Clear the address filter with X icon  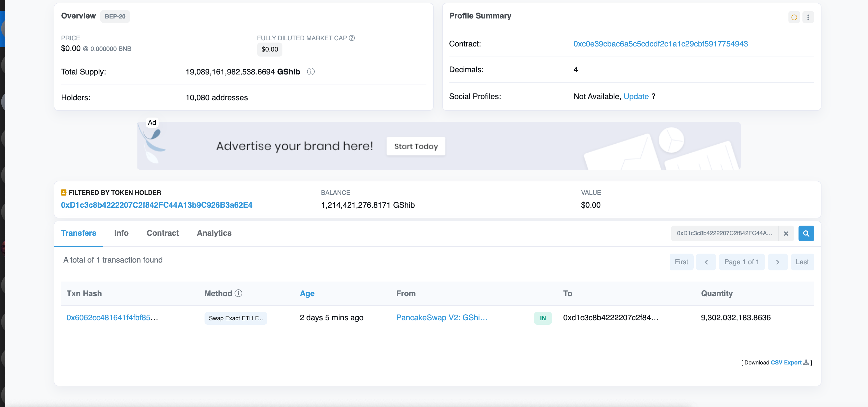786,233
